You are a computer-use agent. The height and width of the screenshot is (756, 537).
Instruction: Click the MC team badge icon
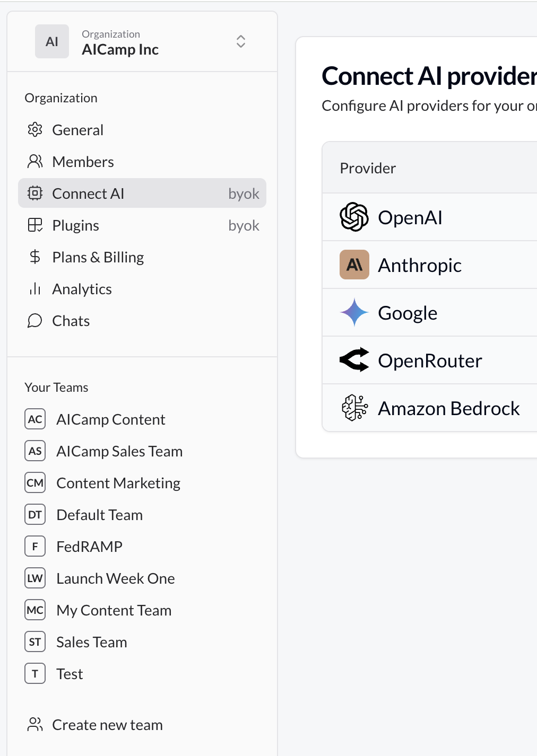pos(35,610)
